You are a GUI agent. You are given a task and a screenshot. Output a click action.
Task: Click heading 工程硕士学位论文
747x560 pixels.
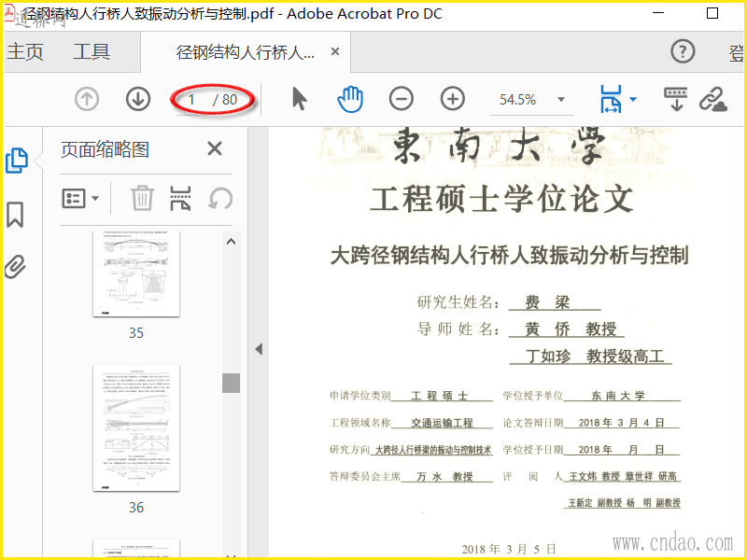[x=501, y=199]
